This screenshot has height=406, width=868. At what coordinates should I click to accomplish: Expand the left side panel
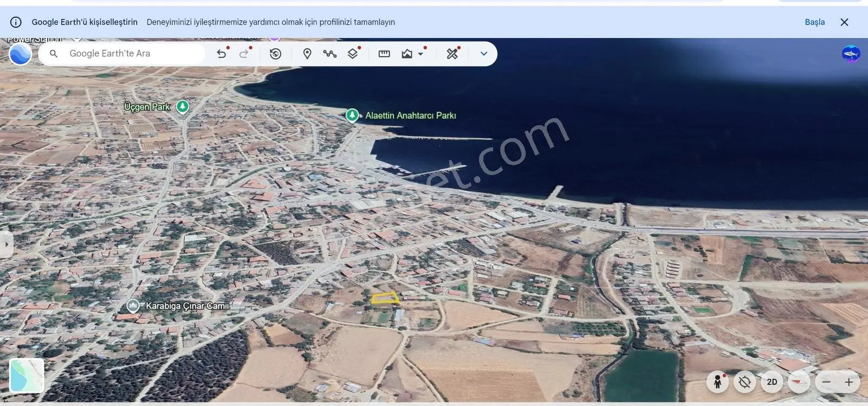pyautogui.click(x=6, y=244)
